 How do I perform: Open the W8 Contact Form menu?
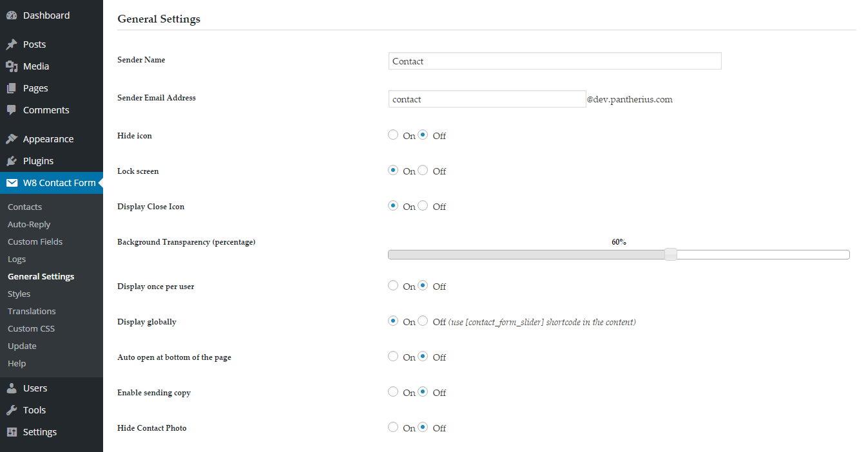point(52,183)
